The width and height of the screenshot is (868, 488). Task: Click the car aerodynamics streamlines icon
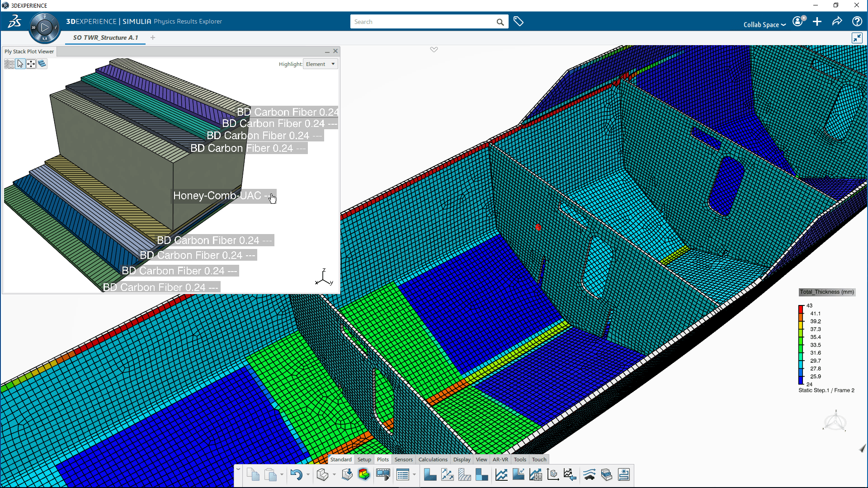(x=589, y=475)
